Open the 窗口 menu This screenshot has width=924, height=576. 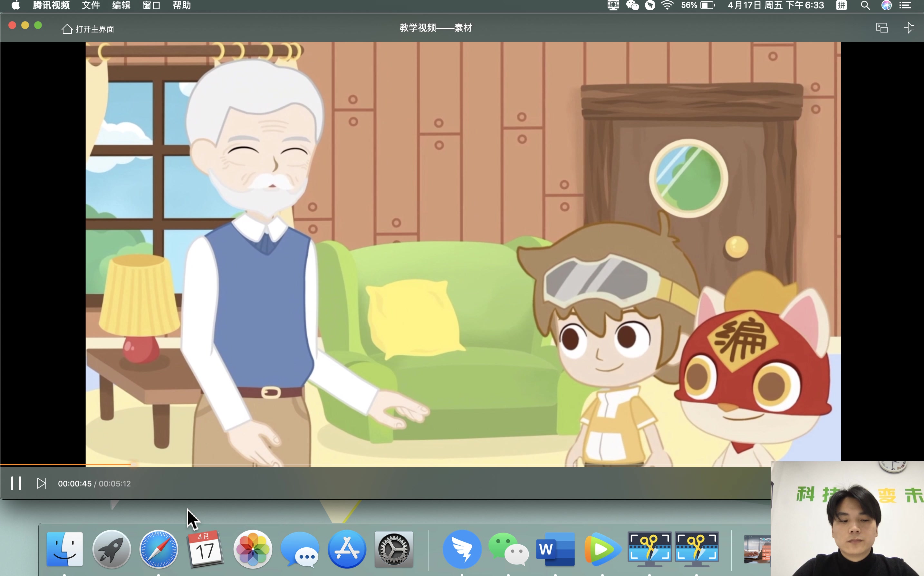click(151, 5)
